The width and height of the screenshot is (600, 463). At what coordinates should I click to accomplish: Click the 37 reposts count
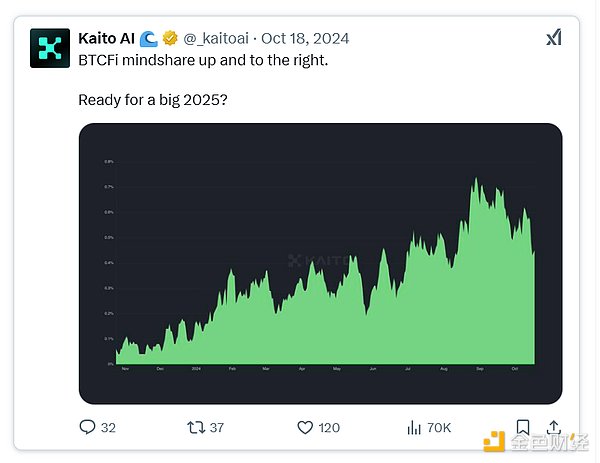click(217, 428)
